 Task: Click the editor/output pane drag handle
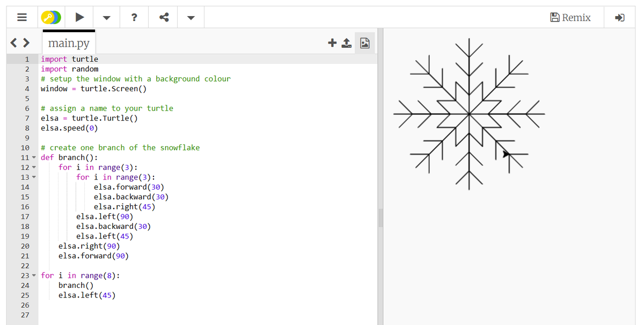click(380, 218)
